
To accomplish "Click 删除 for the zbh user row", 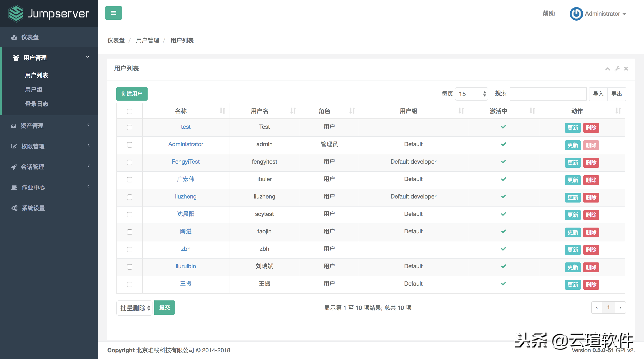I will (591, 250).
